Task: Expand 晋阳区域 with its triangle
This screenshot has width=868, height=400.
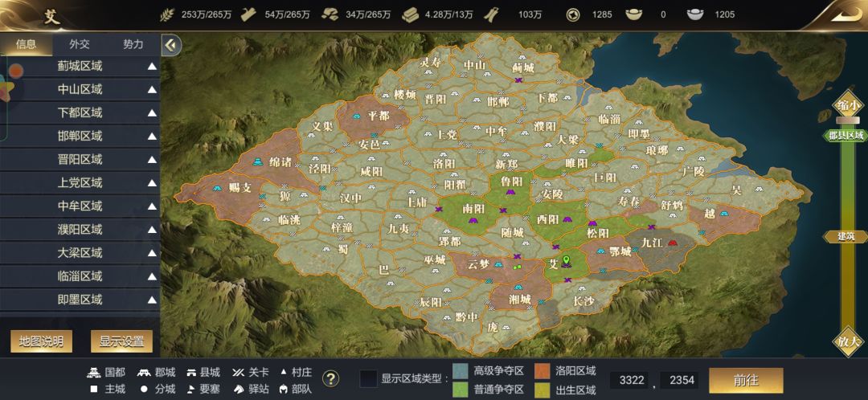Action: 152,160
